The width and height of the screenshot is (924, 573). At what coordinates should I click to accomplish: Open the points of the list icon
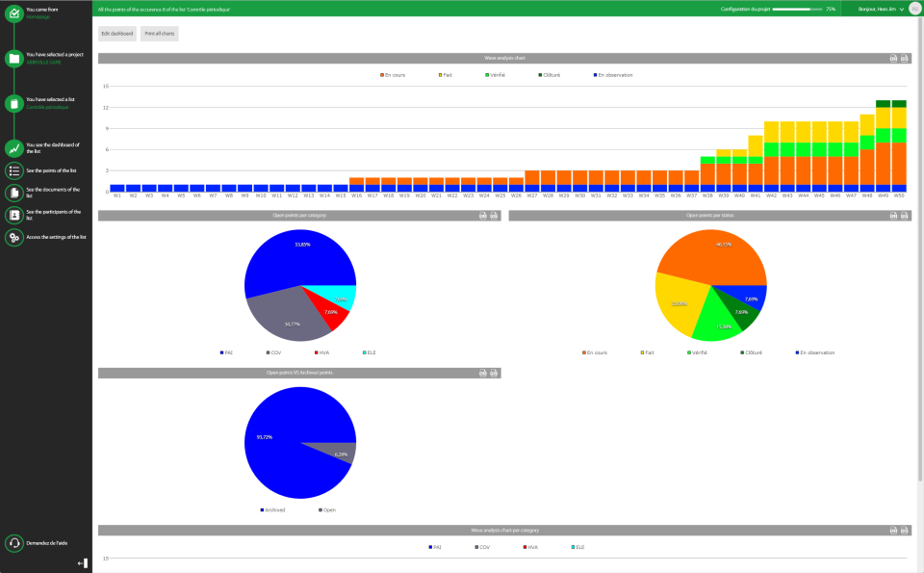14,170
